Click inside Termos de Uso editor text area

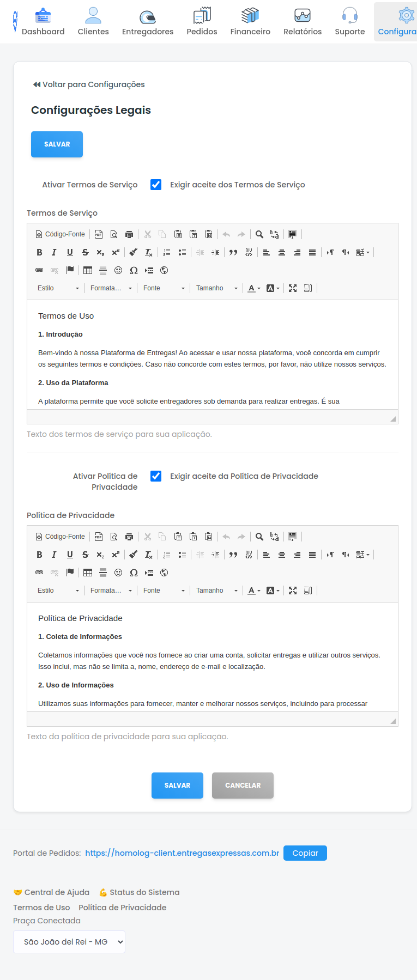(x=213, y=355)
